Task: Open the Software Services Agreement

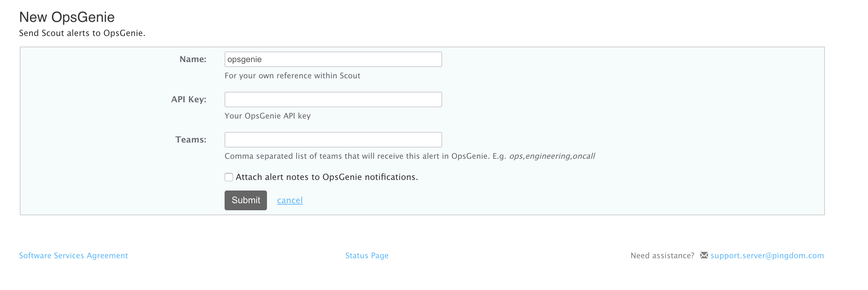Action: (73, 255)
